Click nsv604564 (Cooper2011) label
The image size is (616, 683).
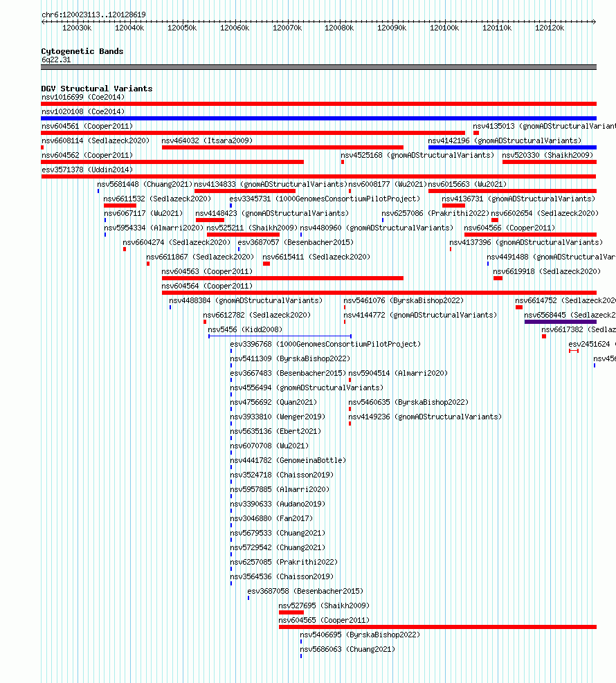(207, 286)
